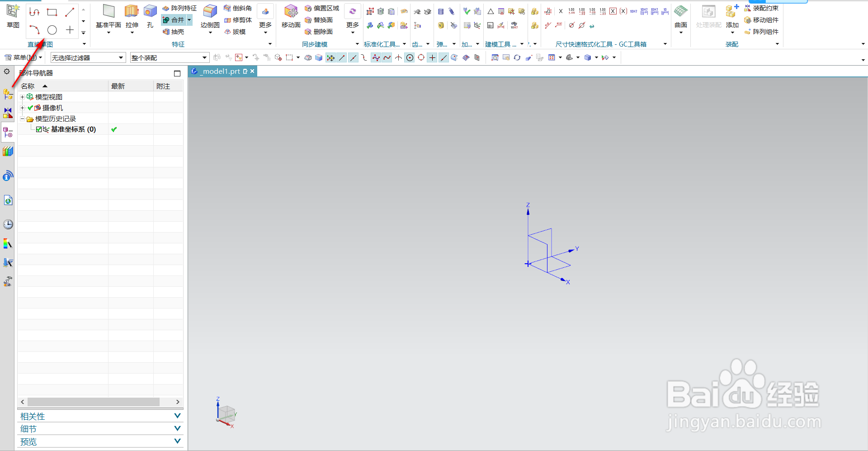Open the Assembly Navigator sidebar tab

8,94
